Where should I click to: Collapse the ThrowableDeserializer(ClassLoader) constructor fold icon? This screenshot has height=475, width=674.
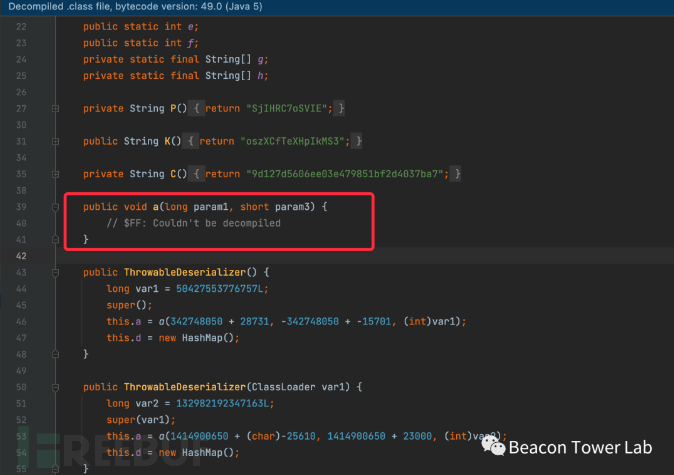(57, 387)
